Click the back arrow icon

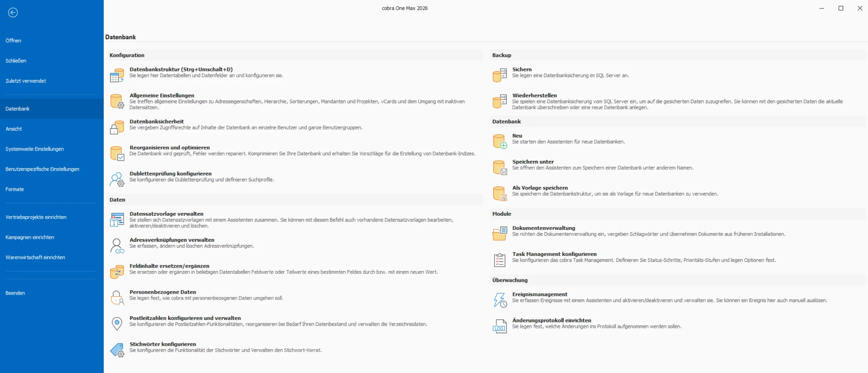point(13,13)
